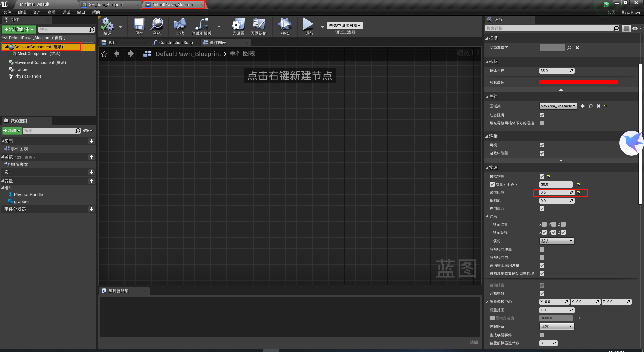Clear 父项套接字 with the X icon
The height and width of the screenshot is (352, 644).
[577, 48]
